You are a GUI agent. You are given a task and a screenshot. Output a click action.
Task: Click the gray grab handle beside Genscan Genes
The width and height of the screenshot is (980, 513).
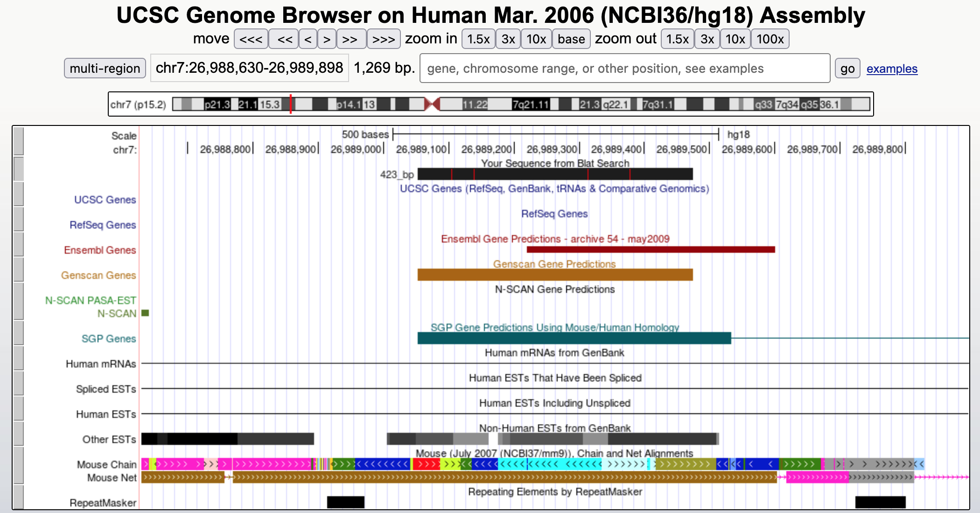pyautogui.click(x=19, y=269)
